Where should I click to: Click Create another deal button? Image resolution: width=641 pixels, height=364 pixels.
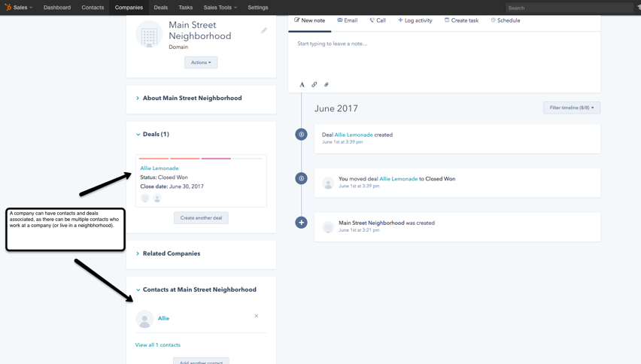pyautogui.click(x=201, y=218)
